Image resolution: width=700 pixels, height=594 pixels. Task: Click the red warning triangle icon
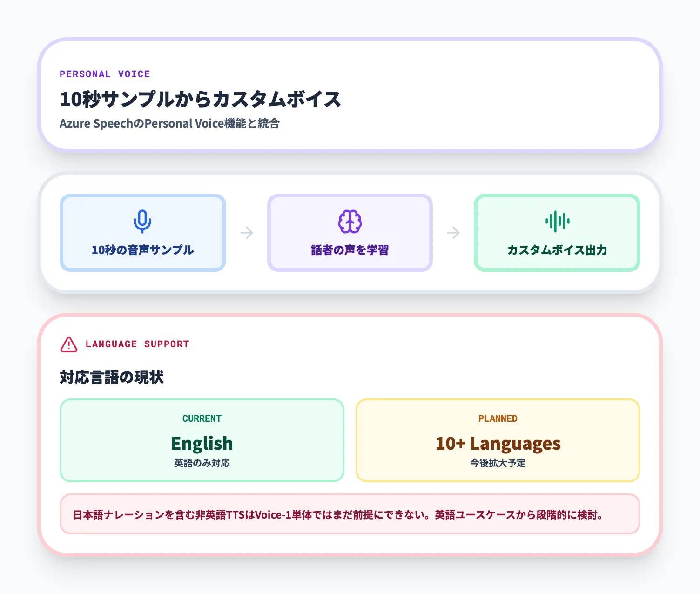click(x=69, y=344)
